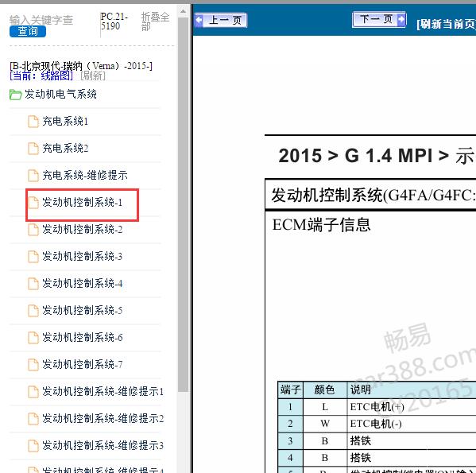
Task: Open 发动机控制系统-维修提示3 tree item
Action: 103,445
